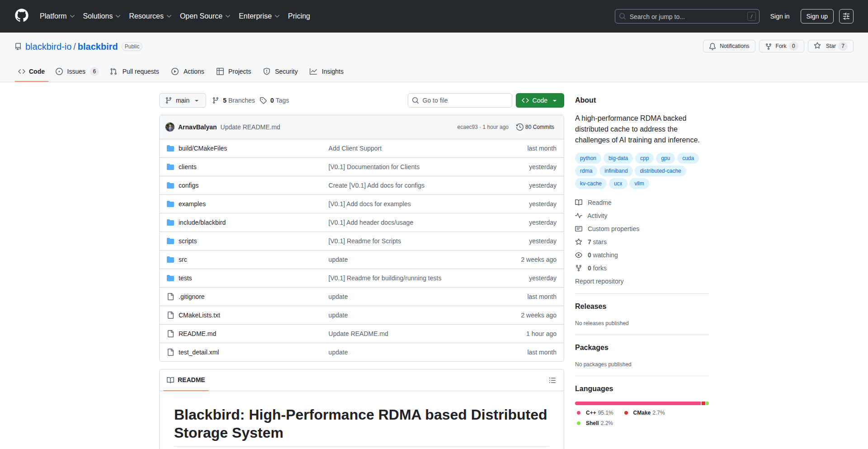Expand the Enterprise menu

point(259,16)
